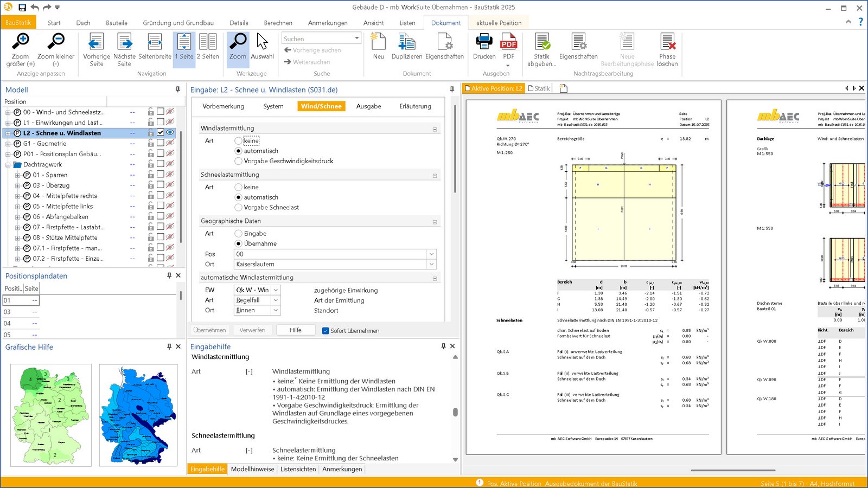The image size is (868, 488).
Task: Click Phase löschen icon
Action: coord(667,42)
